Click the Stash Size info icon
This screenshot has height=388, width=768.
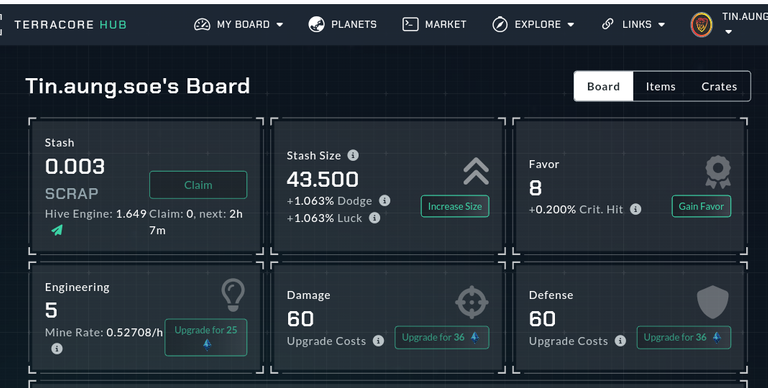(x=353, y=155)
